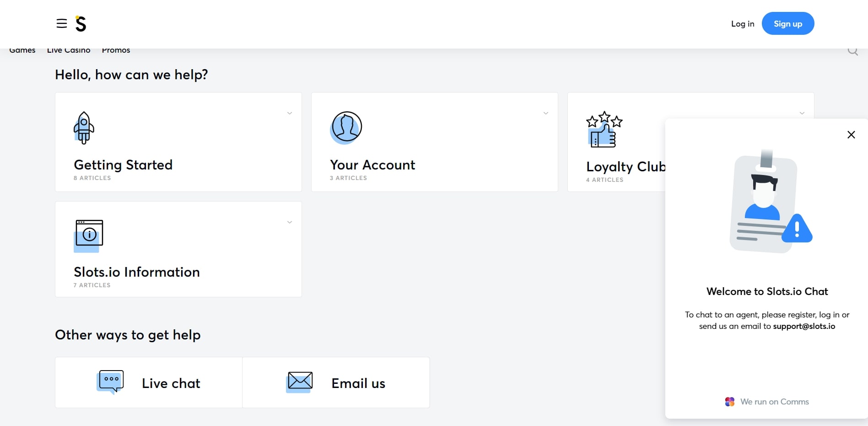Open the Email us button
The image size is (868, 426).
[336, 382]
